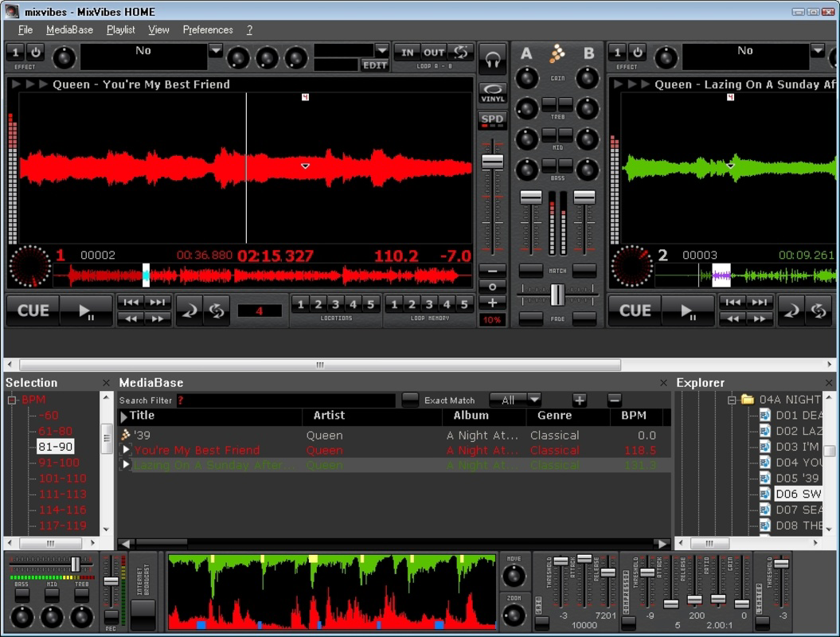
Task: Open the loop recycle icon next to OUT
Action: 460,51
